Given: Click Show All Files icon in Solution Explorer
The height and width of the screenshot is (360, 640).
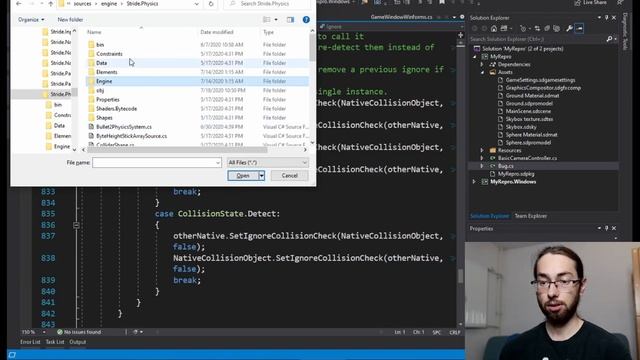Looking at the screenshot, I should pyautogui.click(x=556, y=29).
